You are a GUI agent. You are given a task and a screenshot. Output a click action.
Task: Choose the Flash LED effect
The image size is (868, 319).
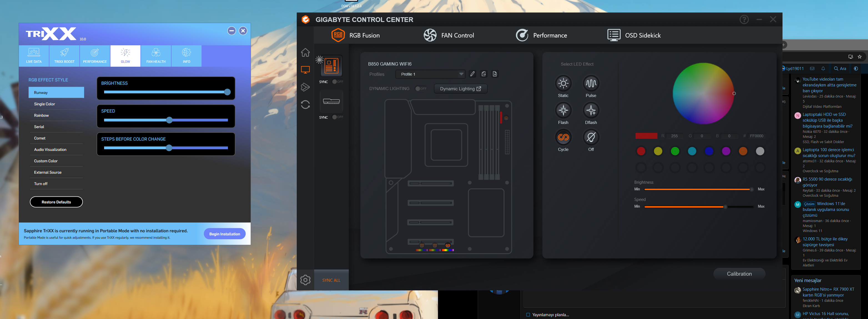pyautogui.click(x=563, y=110)
